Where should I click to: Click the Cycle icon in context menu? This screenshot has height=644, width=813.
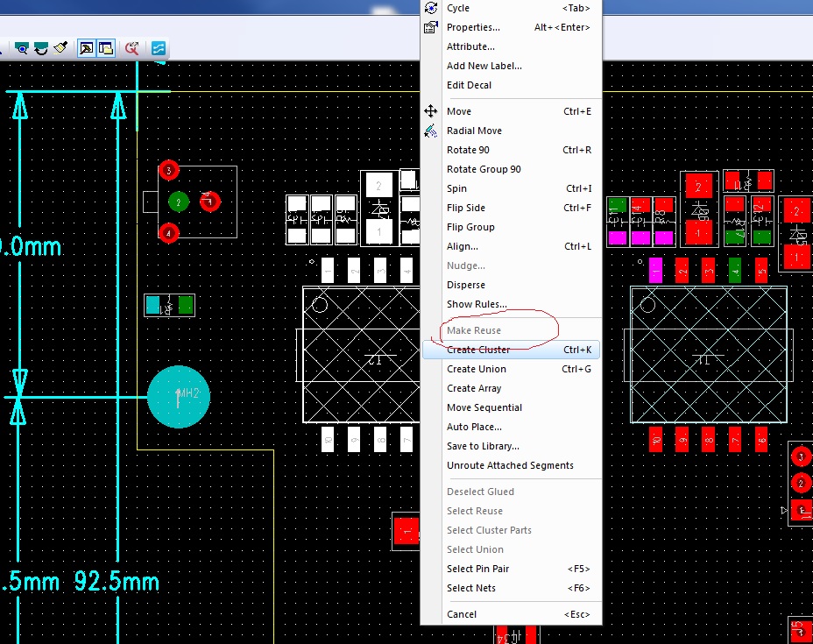[430, 8]
